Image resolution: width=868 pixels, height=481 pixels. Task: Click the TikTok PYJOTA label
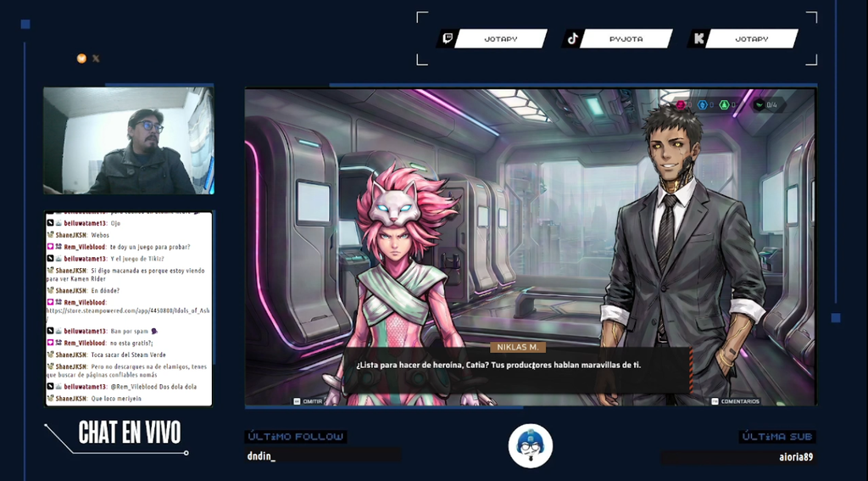(626, 39)
